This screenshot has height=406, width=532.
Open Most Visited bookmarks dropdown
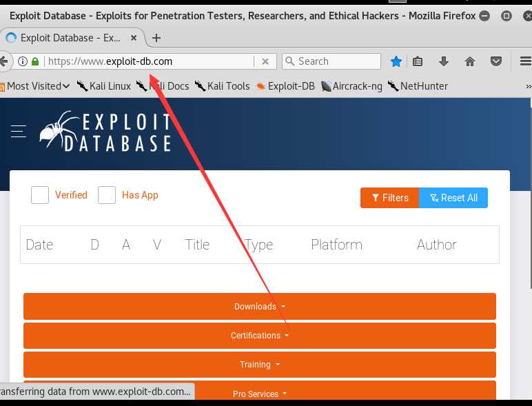click(34, 86)
